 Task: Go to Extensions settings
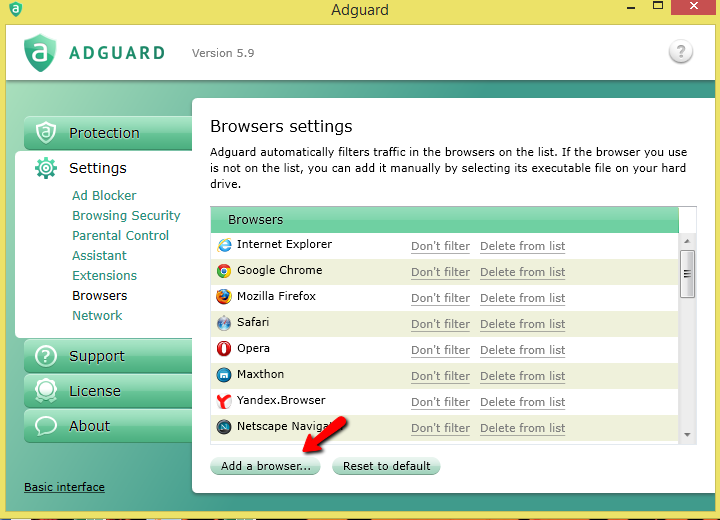click(105, 276)
